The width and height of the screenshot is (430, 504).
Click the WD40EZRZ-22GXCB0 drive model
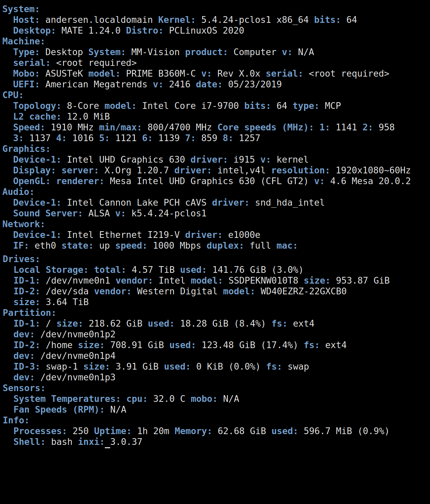(303, 291)
